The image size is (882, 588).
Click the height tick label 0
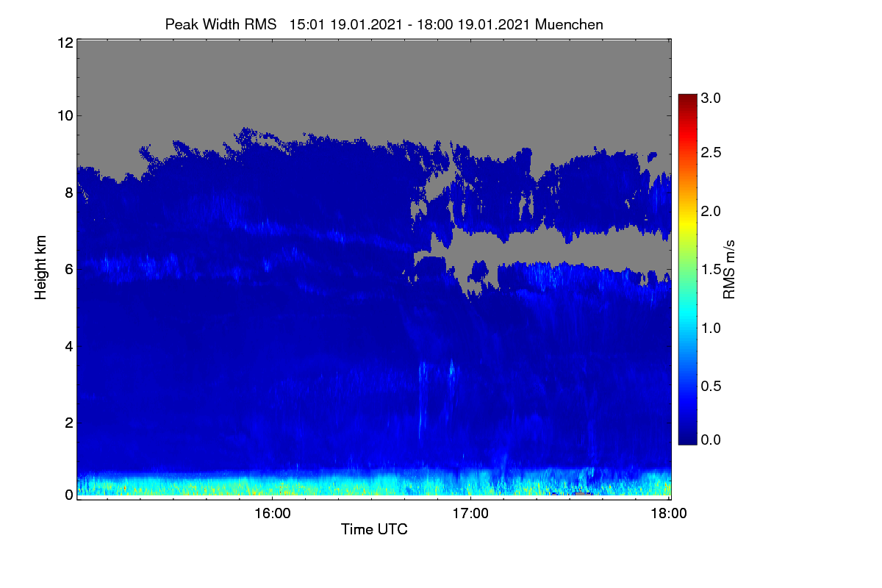tap(68, 495)
